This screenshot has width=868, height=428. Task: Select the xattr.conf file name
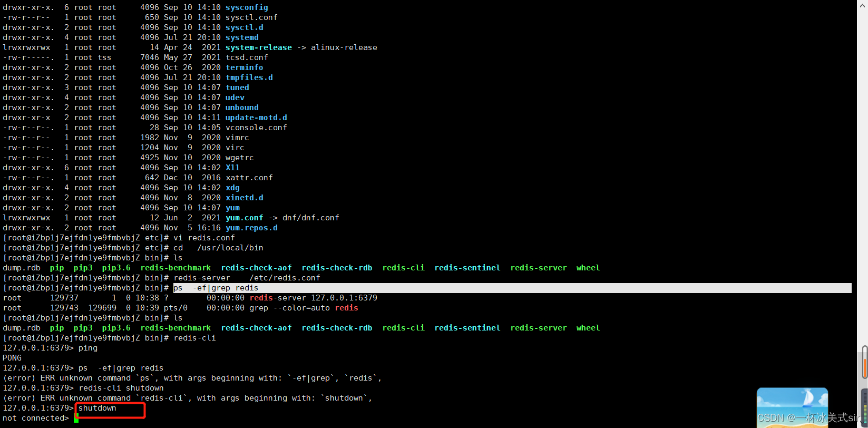pos(249,178)
